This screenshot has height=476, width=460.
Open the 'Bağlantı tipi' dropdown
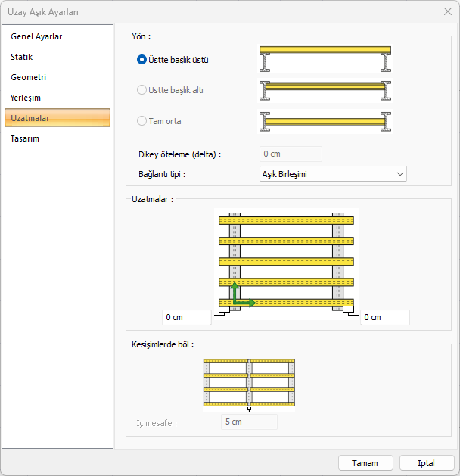(x=333, y=174)
